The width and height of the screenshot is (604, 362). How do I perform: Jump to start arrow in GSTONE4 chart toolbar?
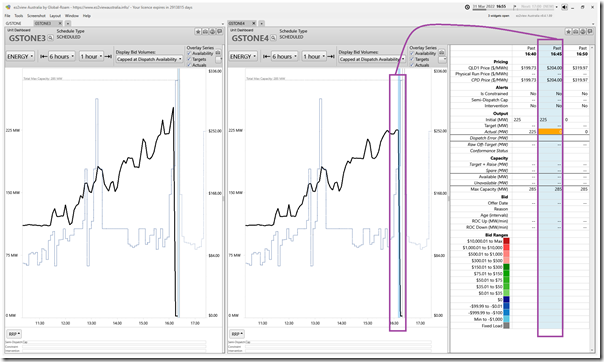pyautogui.click(x=266, y=57)
